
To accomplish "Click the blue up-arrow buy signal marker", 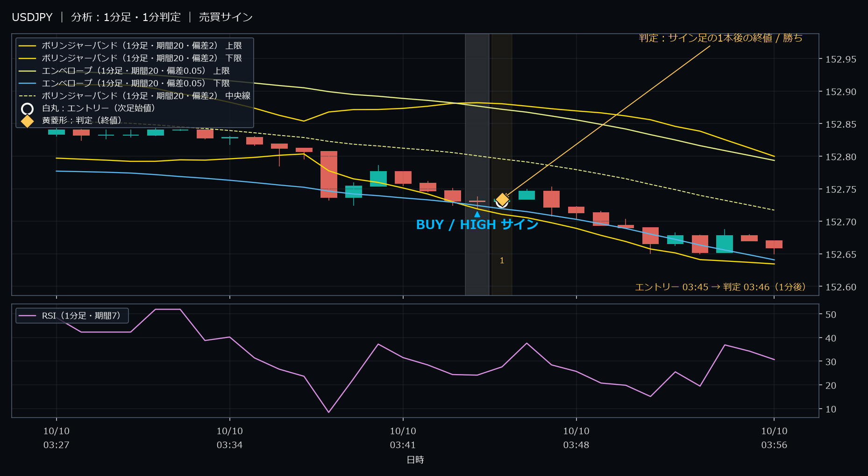I will 477,214.
